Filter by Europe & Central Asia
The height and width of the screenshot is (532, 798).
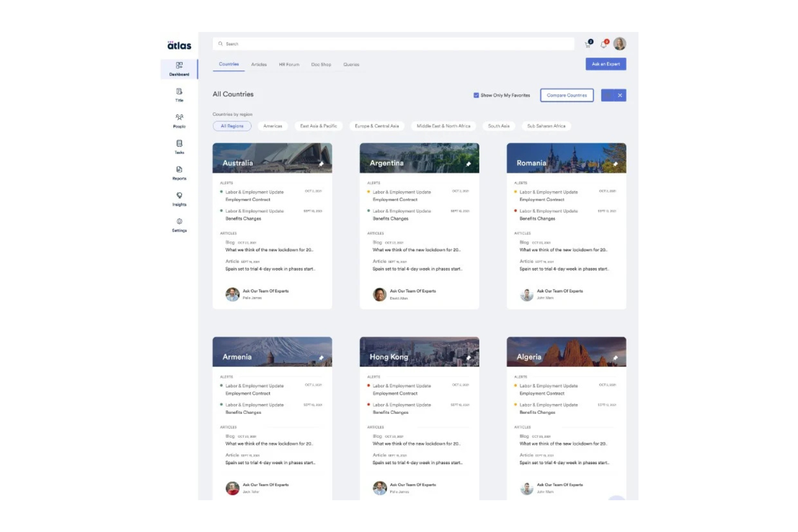click(377, 126)
